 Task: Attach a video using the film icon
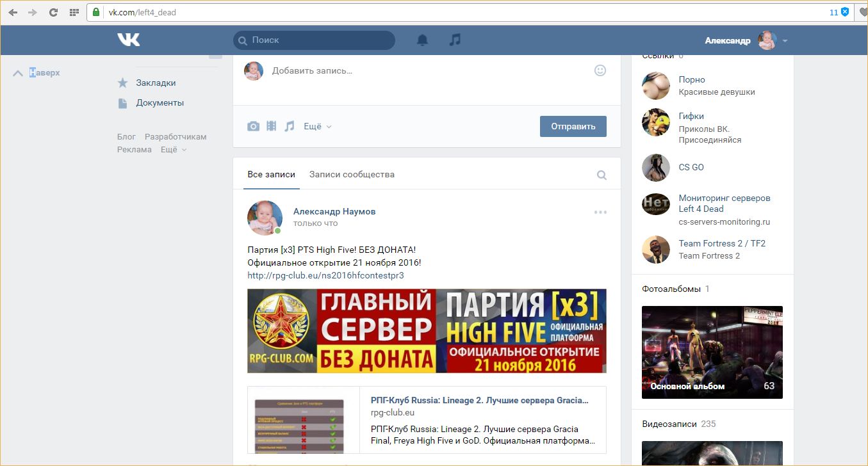point(272,126)
